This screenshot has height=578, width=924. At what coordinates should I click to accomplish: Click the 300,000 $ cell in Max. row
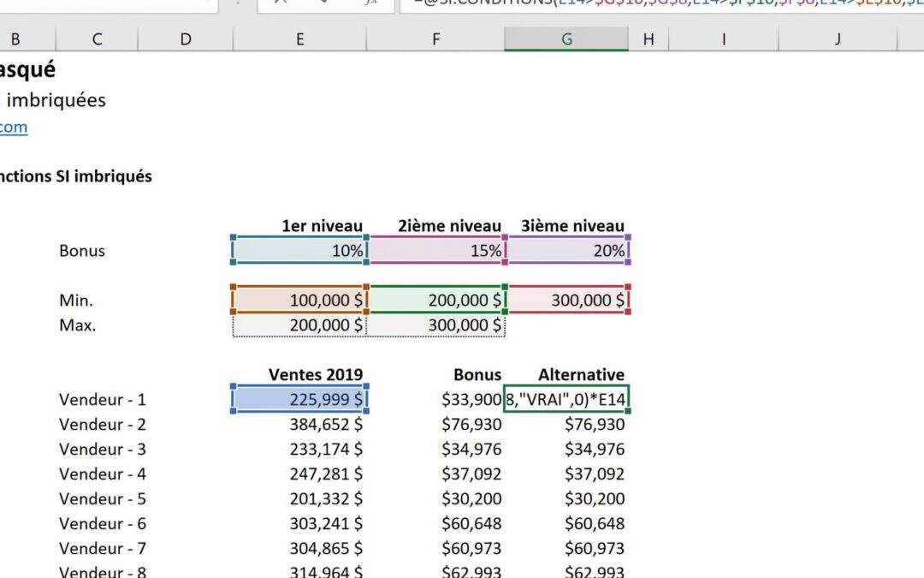(436, 325)
